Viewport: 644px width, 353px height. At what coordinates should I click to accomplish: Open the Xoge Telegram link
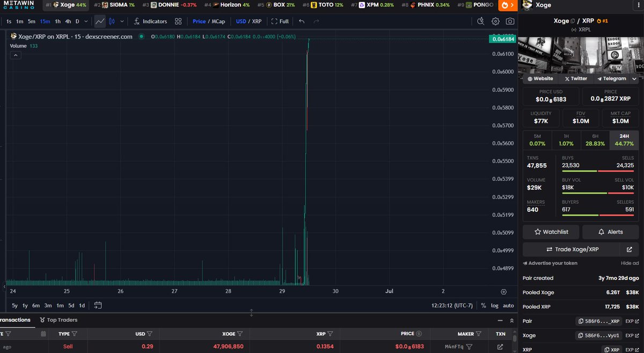[x=612, y=78]
